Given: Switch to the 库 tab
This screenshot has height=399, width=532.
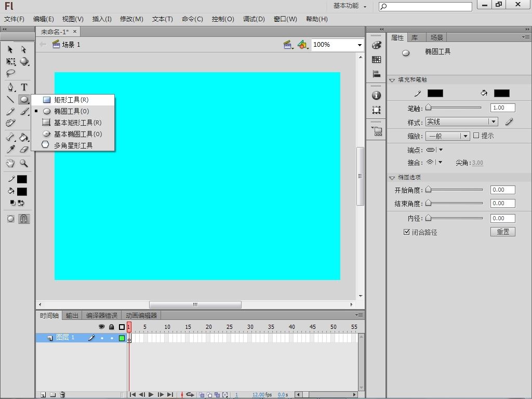Looking at the screenshot, I should point(415,37).
